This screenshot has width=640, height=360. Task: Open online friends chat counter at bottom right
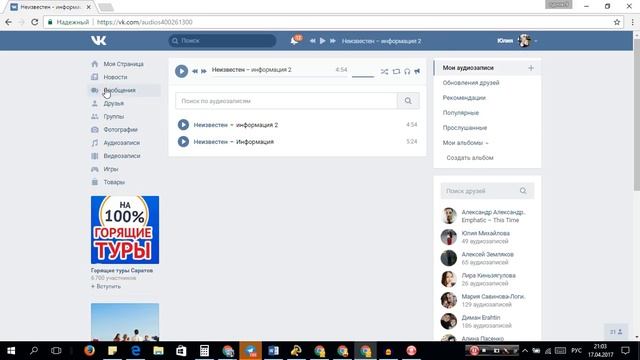(x=616, y=332)
